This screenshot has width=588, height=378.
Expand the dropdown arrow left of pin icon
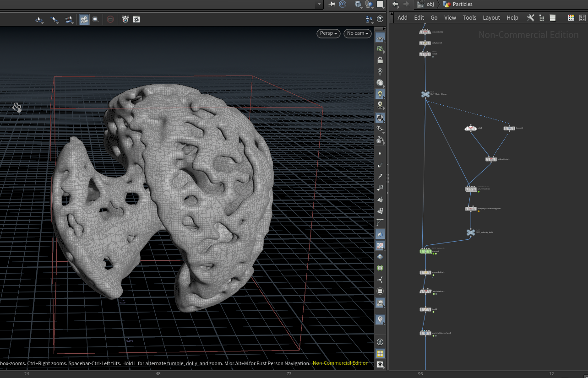[319, 4]
